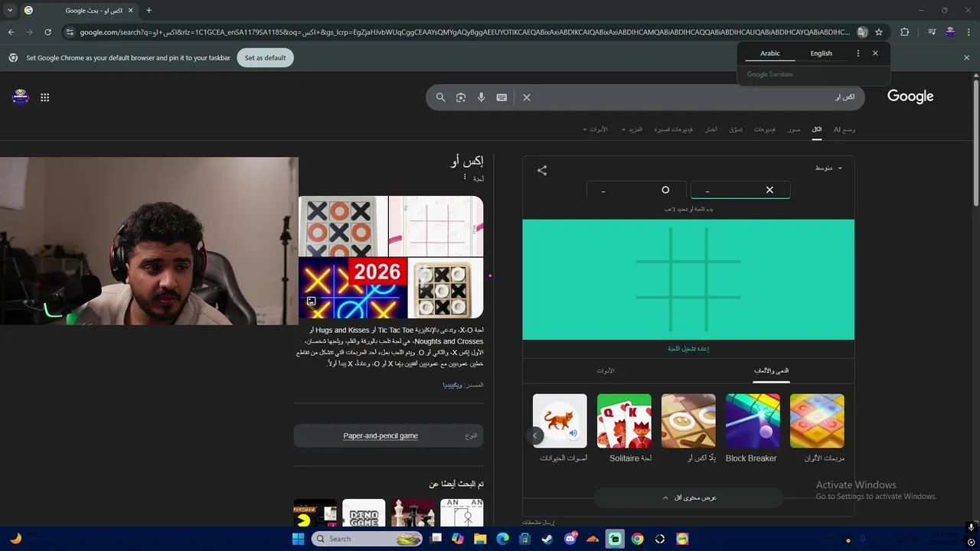Open the on-screen keyboard input tool
This screenshot has width=980, height=551.
[501, 97]
